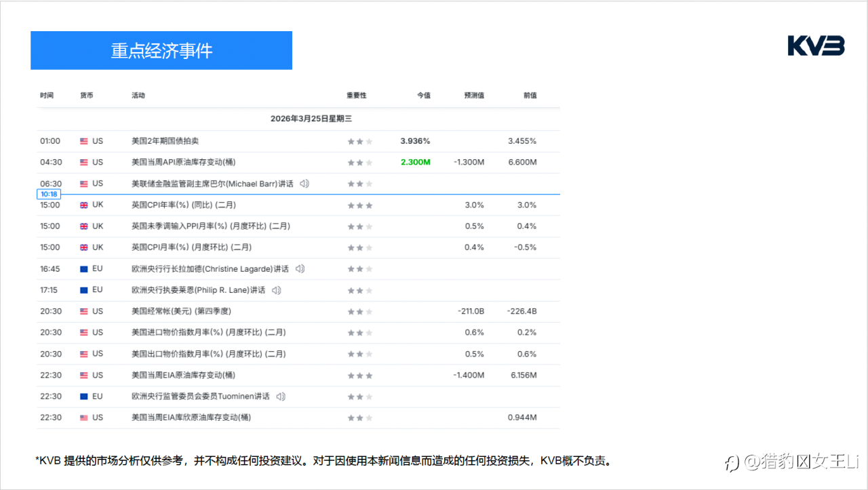Click the 10:18 current time marker
Viewport: 868px width, 490px height.
click(49, 195)
